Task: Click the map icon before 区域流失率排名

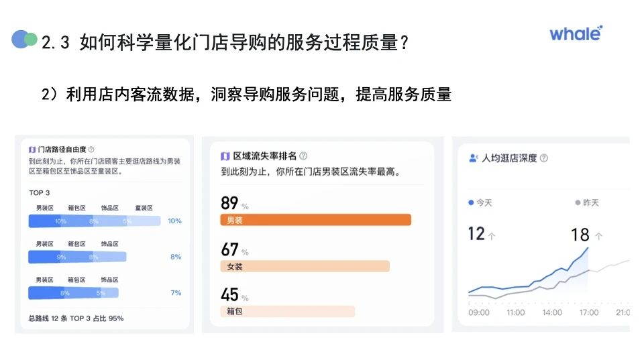Action: tap(225, 156)
